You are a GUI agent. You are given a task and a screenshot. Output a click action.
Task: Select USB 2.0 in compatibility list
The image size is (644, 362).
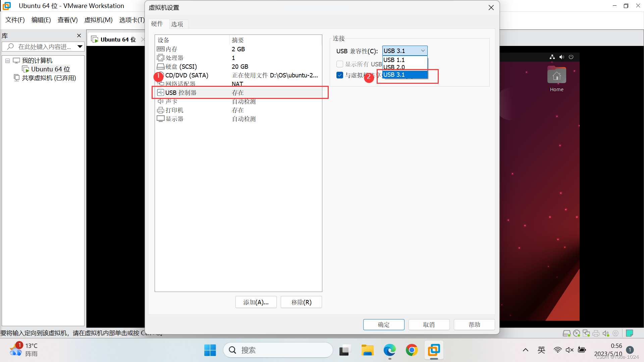[x=394, y=67]
